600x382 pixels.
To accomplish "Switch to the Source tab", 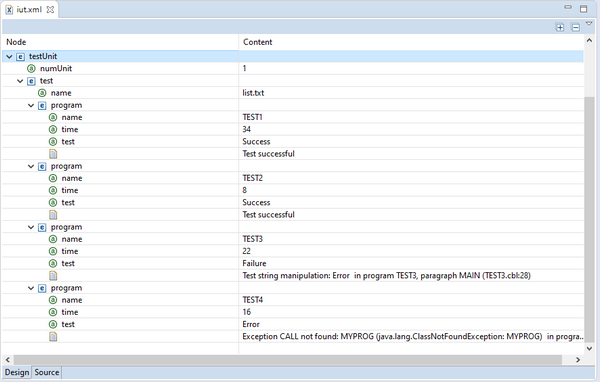I will pos(47,372).
